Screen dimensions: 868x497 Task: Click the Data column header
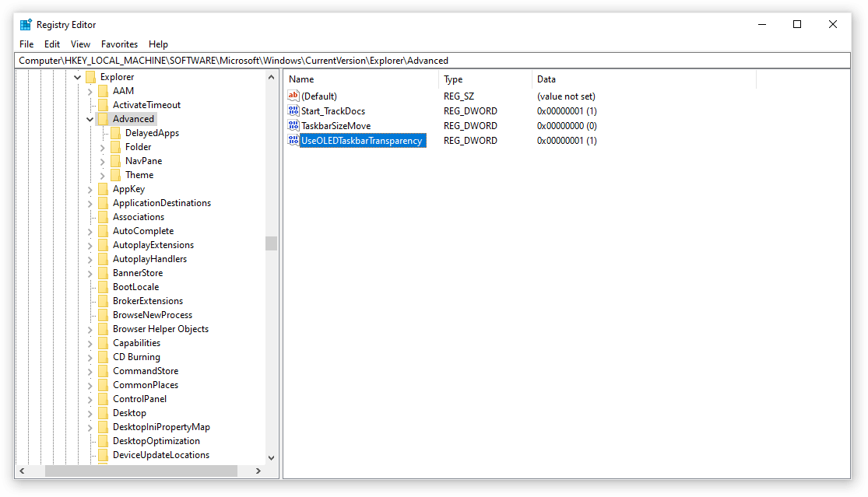click(644, 79)
